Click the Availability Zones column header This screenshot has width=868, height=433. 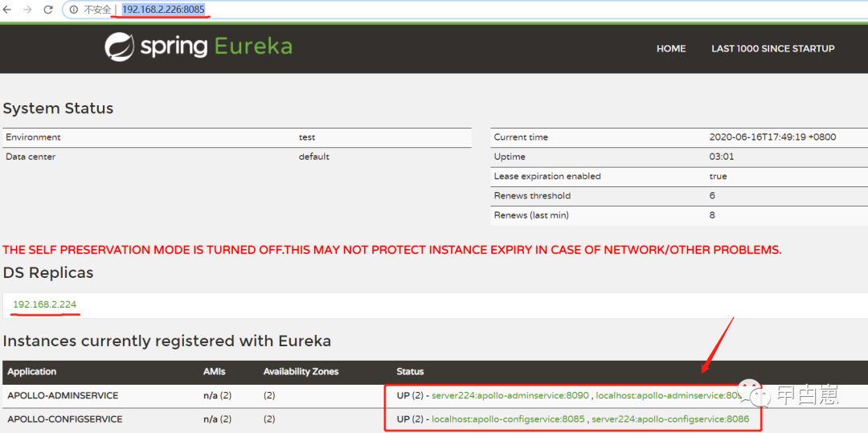coord(301,372)
